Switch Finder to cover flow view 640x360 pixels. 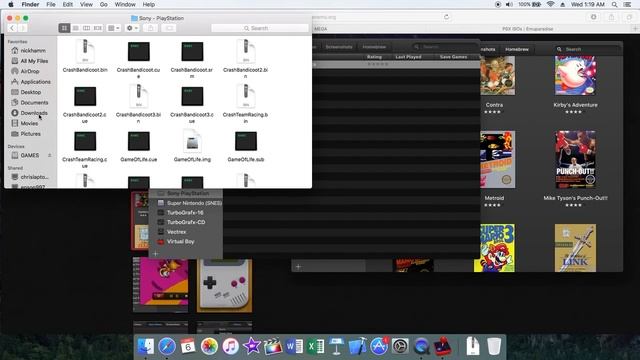(98, 28)
